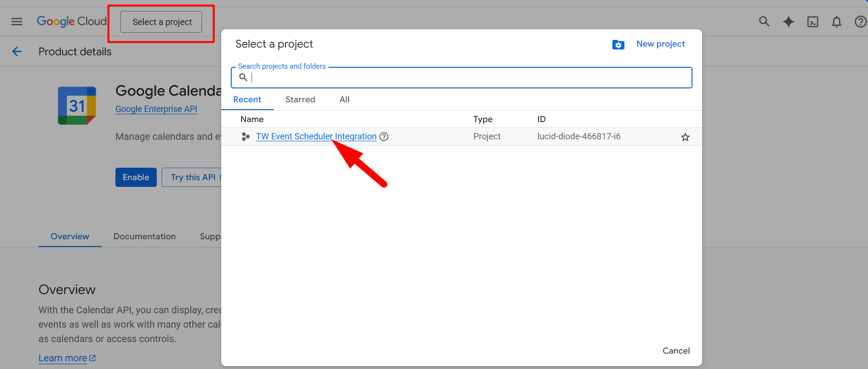Image resolution: width=868 pixels, height=369 pixels.
Task: Select the All tab in dialog
Action: click(x=344, y=99)
